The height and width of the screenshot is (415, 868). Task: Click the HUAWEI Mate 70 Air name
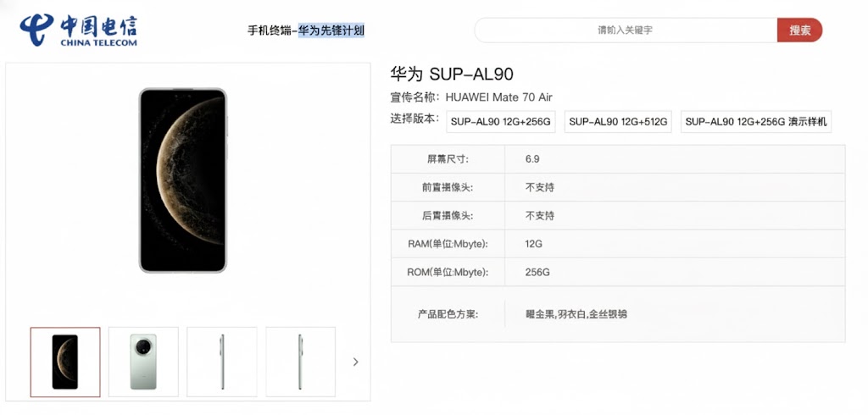(x=498, y=97)
